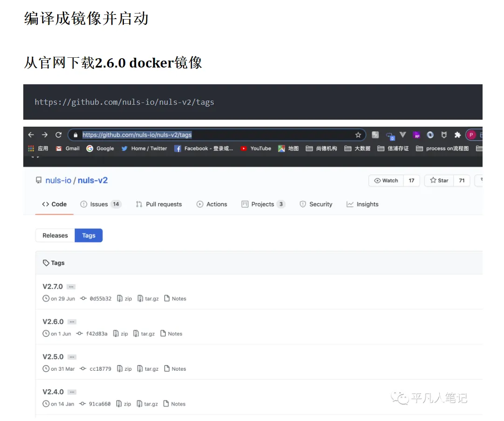
Task: Open Notes for V2.4.0
Action: [175, 404]
